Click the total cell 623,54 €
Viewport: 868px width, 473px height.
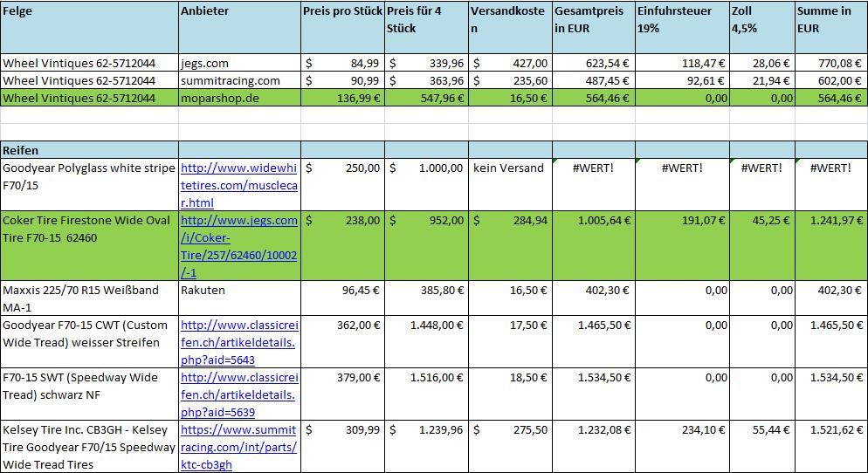[594, 63]
